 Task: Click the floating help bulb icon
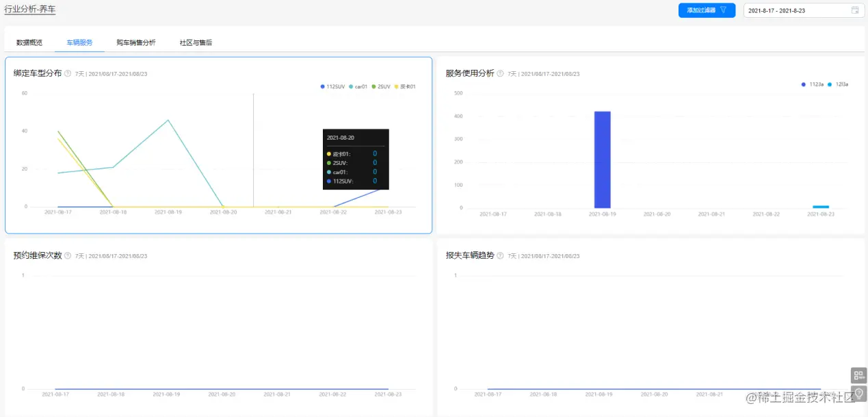point(859,393)
